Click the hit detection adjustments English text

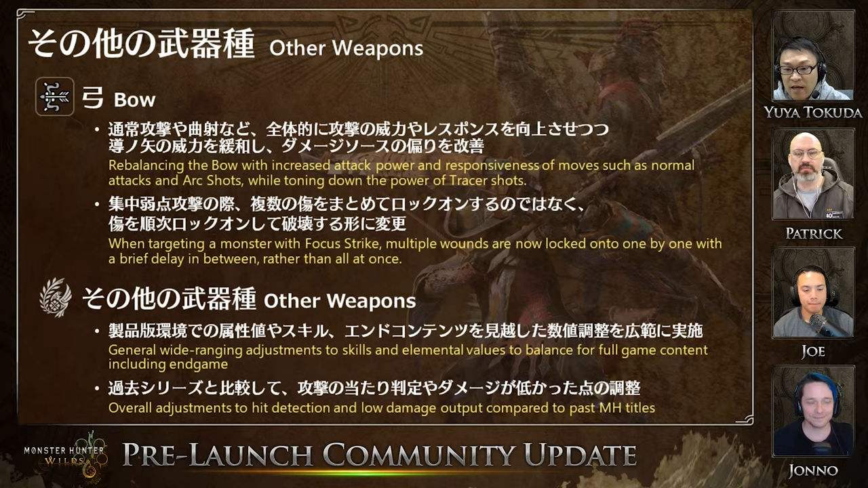(x=382, y=408)
